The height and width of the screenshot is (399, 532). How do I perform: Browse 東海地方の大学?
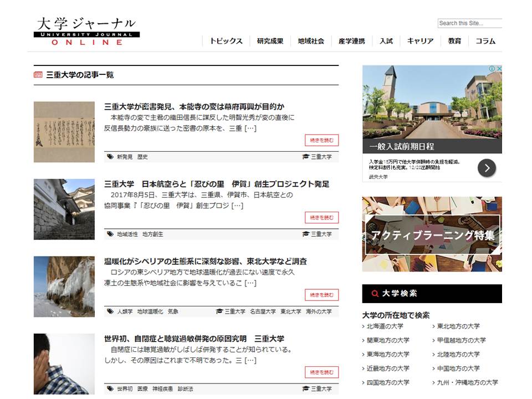point(388,354)
